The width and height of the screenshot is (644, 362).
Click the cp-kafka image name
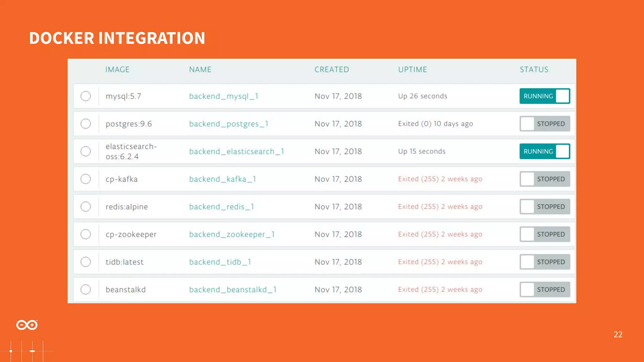point(122,179)
